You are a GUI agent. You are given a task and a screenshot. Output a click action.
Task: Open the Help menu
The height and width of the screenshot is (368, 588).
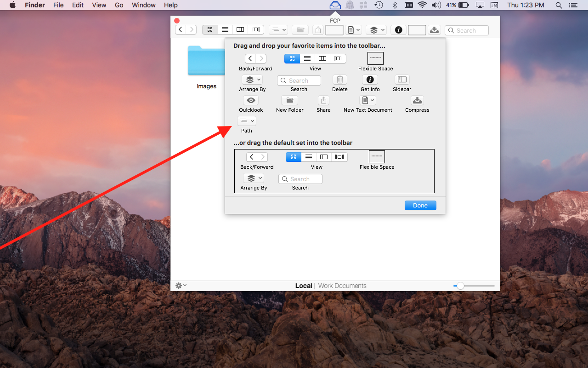tap(170, 5)
